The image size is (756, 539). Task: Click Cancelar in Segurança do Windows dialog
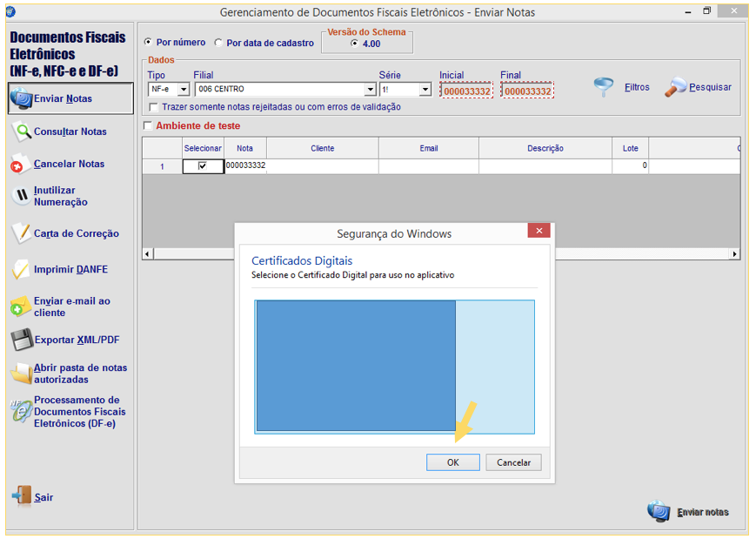[x=513, y=462]
